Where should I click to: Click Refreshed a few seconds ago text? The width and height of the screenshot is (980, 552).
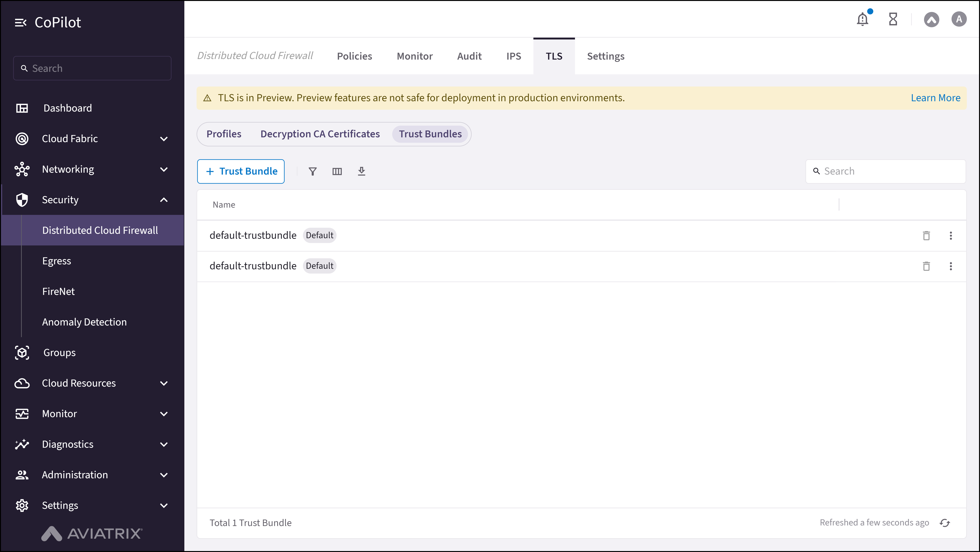[874, 523]
